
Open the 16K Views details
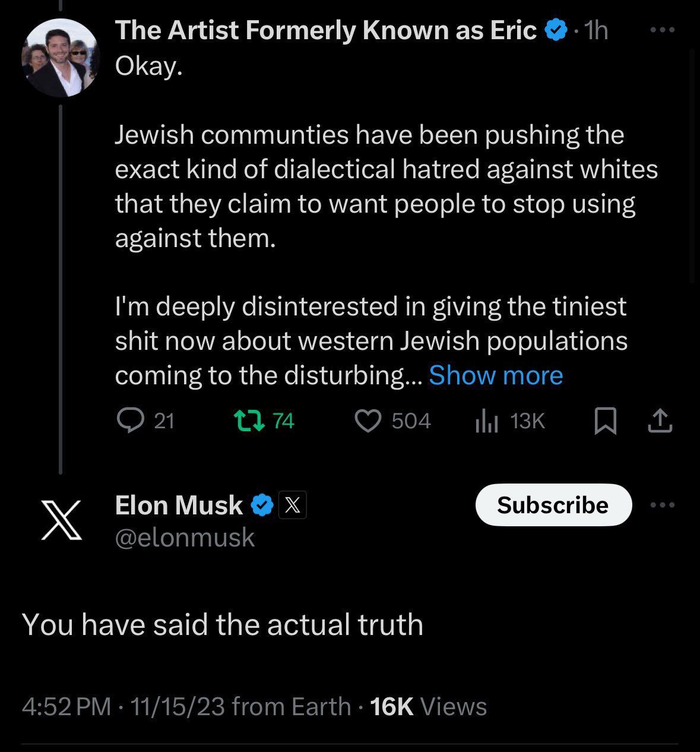point(428,707)
